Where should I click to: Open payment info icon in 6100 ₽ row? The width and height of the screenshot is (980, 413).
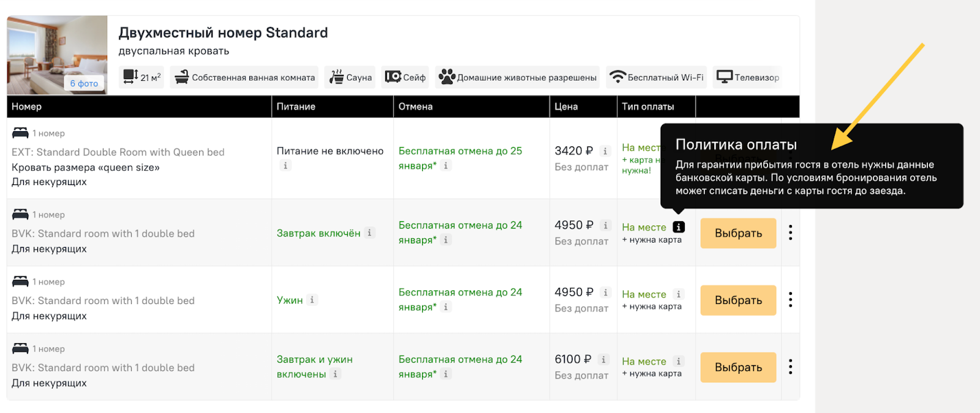(679, 362)
